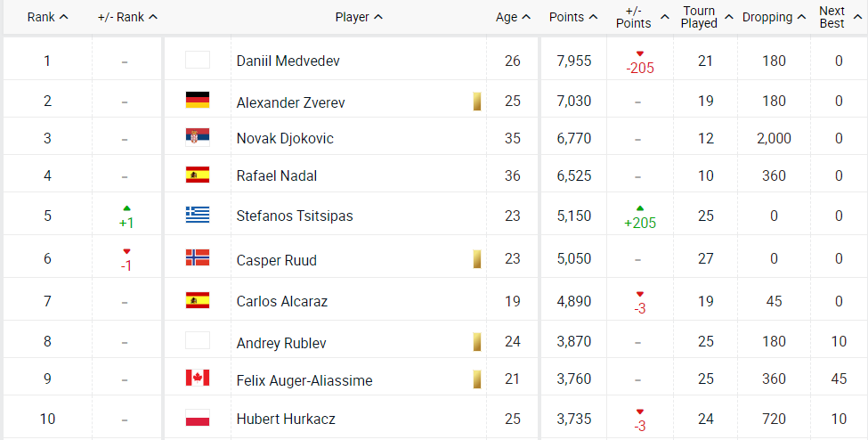Sort players by Age column
Viewport: 868px width, 440px height.
513,17
